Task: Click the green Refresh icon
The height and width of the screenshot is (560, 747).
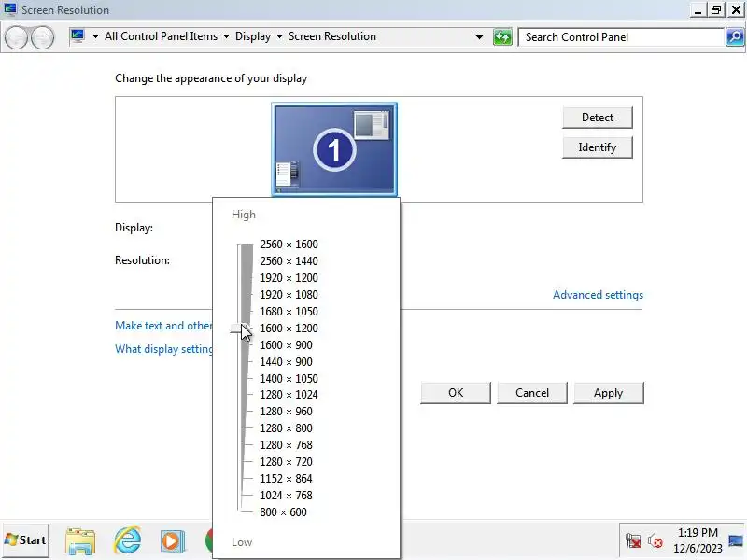Action: pyautogui.click(x=502, y=36)
